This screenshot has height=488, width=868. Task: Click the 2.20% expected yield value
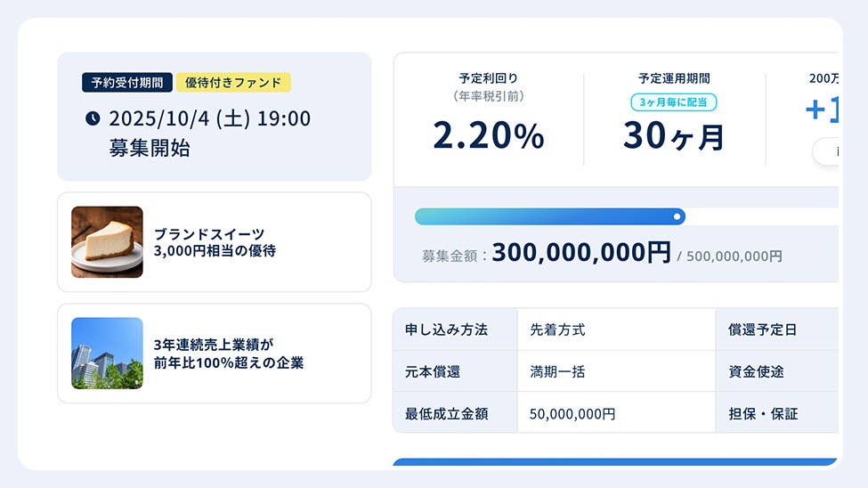488,135
